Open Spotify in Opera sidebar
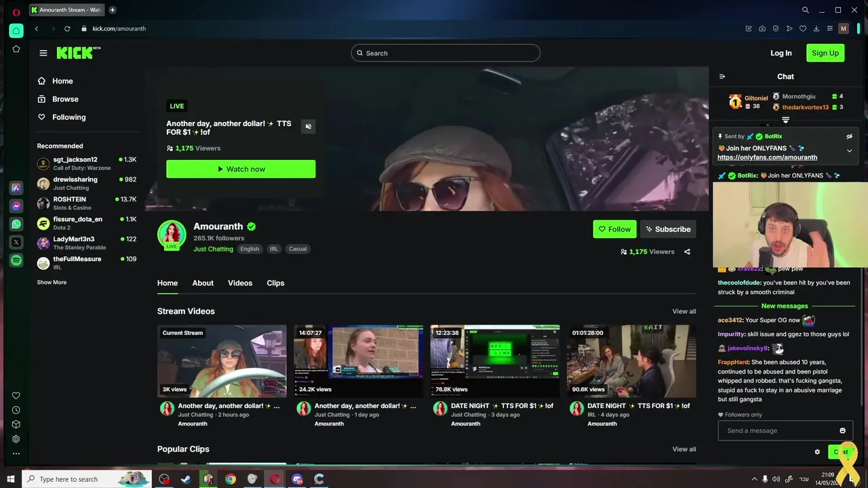 pyautogui.click(x=16, y=260)
